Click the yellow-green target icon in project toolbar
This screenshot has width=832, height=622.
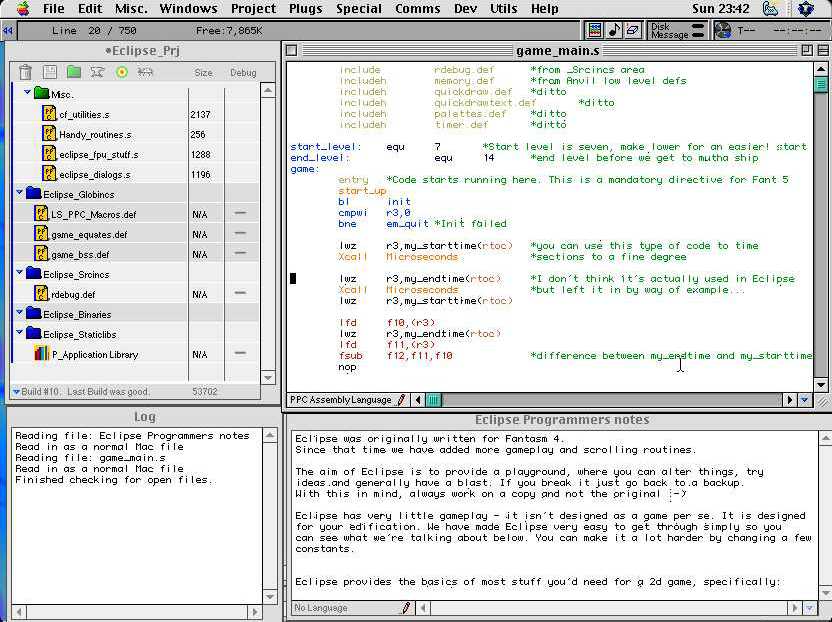point(122,72)
